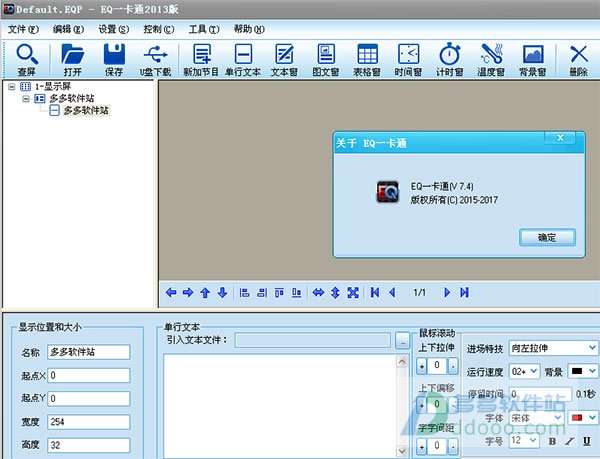Move window up with up arrow

(x=205, y=293)
